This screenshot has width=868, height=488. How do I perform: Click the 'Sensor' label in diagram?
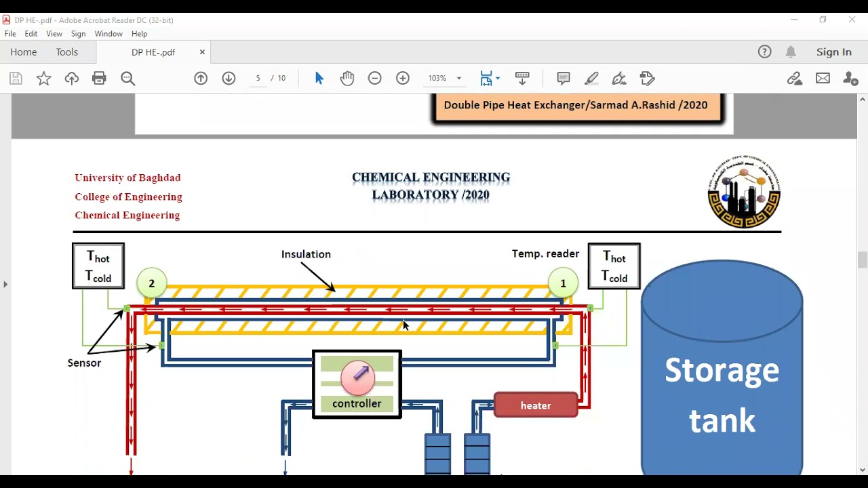point(84,363)
